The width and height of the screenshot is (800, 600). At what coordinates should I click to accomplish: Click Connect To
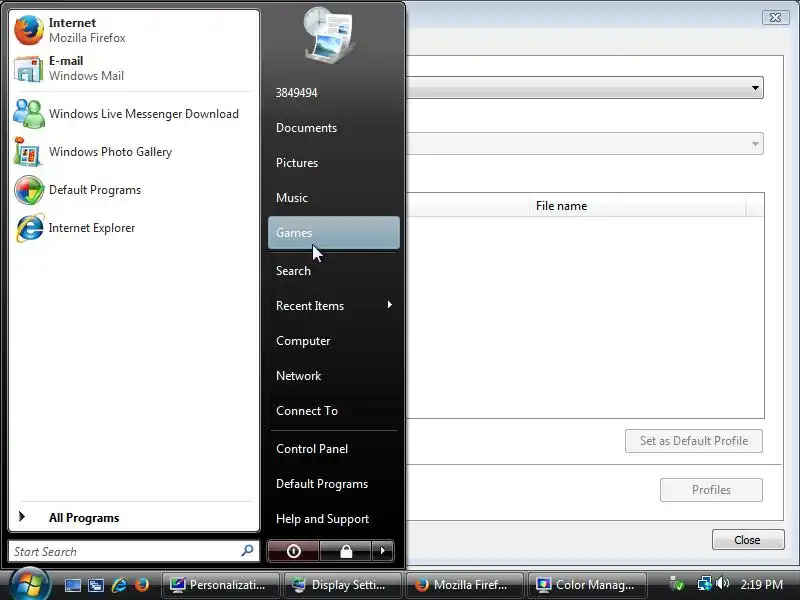pos(334,411)
